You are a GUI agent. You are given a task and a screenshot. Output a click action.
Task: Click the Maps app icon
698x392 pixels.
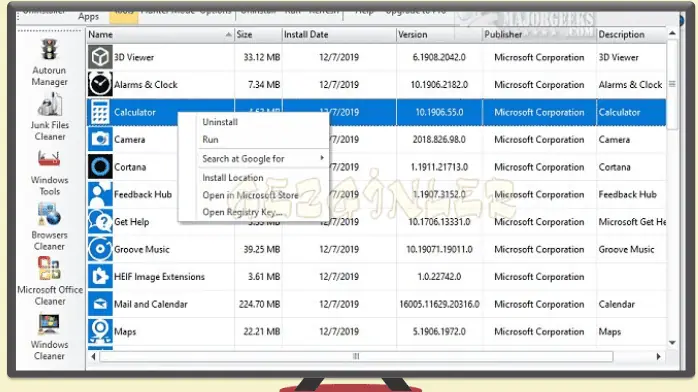[100, 331]
